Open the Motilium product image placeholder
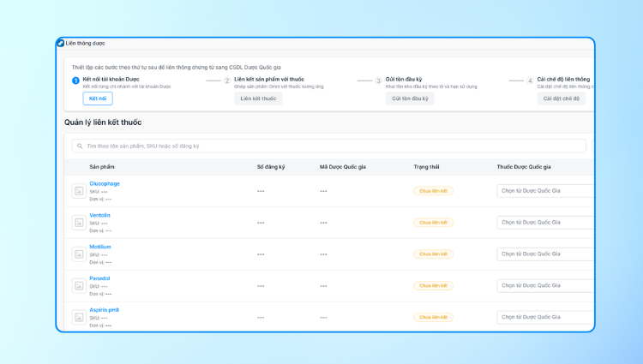This screenshot has width=643, height=364. click(79, 254)
